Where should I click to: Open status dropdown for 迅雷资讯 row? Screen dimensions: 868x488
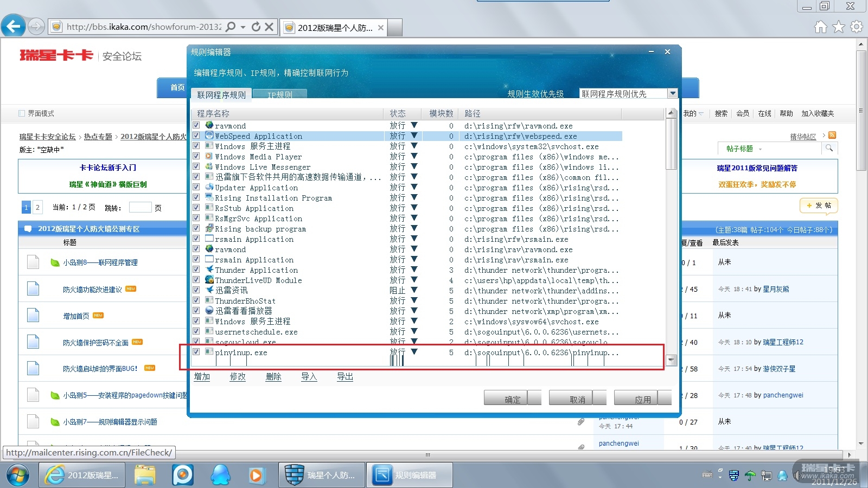tap(414, 290)
